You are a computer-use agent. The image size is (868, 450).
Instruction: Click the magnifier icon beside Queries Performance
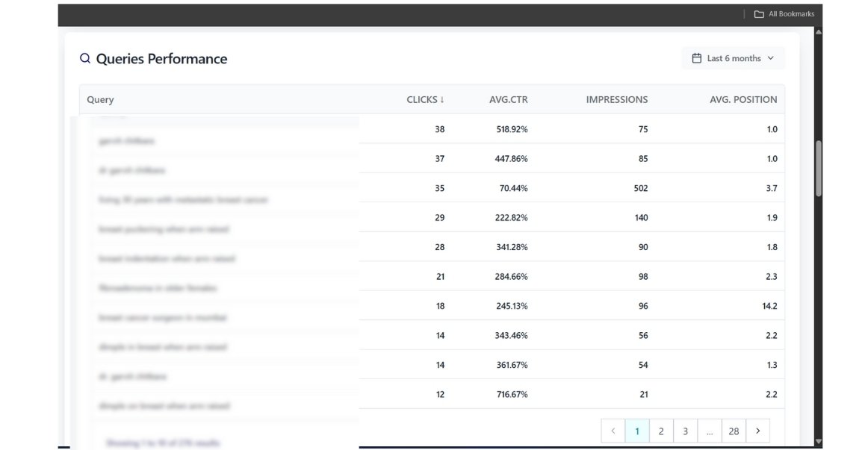click(85, 58)
